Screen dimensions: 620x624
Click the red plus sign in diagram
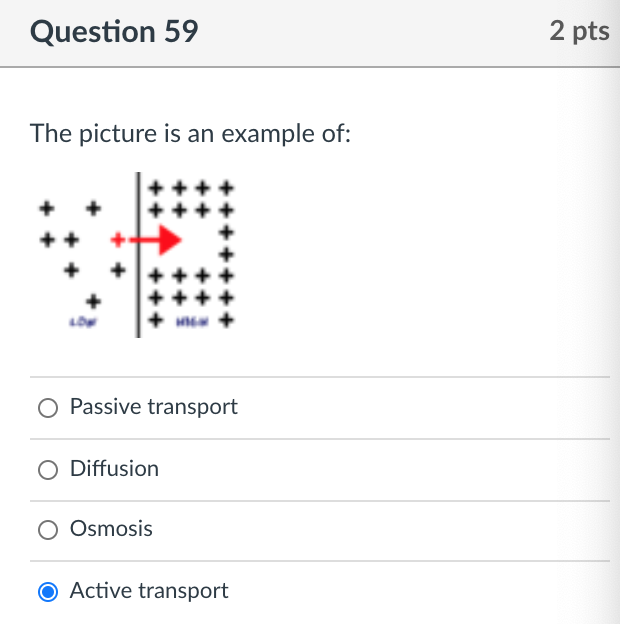pos(117,240)
